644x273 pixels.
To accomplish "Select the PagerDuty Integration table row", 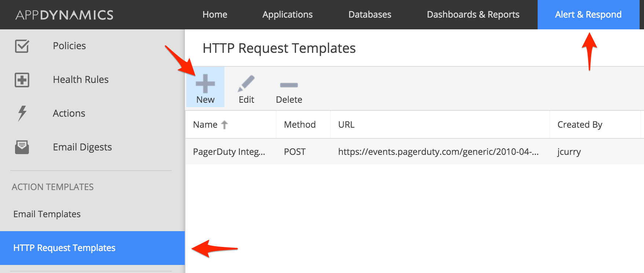I will click(367, 152).
